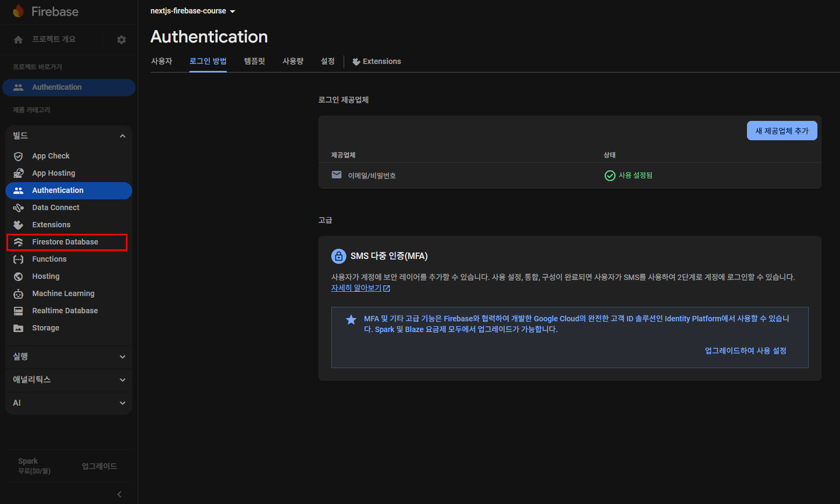840x504 pixels.
Task: Expand the 실행 section
Action: [x=123, y=357]
